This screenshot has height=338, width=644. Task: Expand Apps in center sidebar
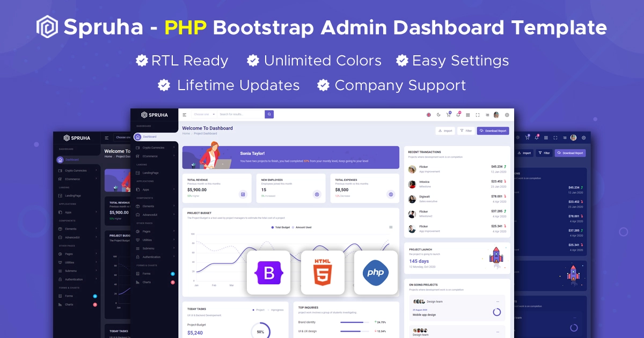(x=156, y=189)
